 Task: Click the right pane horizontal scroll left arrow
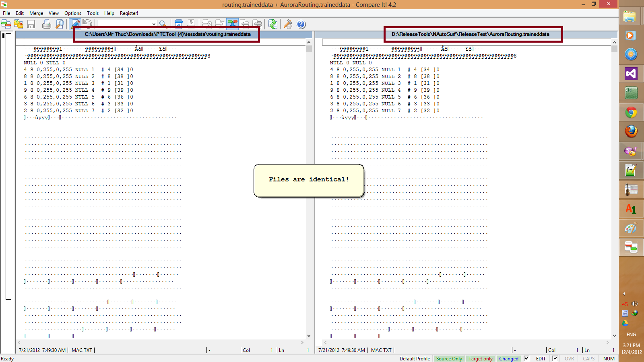click(325, 342)
